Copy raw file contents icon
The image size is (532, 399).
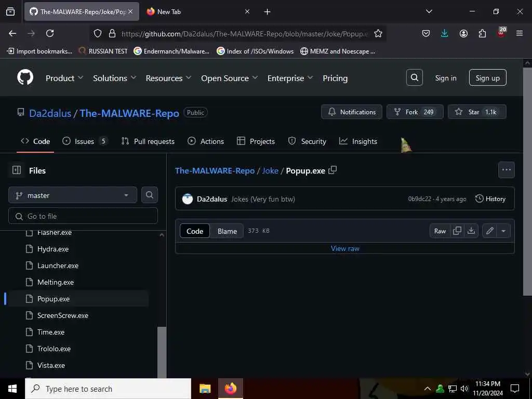click(x=457, y=231)
